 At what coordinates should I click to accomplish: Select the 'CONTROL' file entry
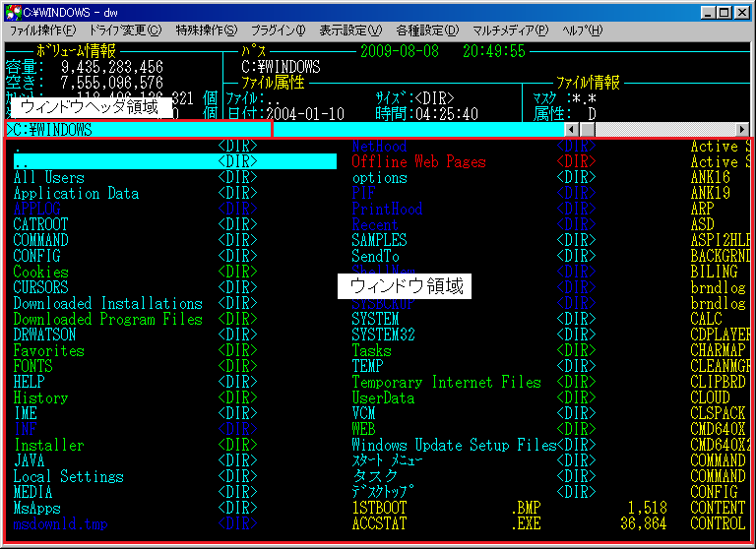pos(718,523)
